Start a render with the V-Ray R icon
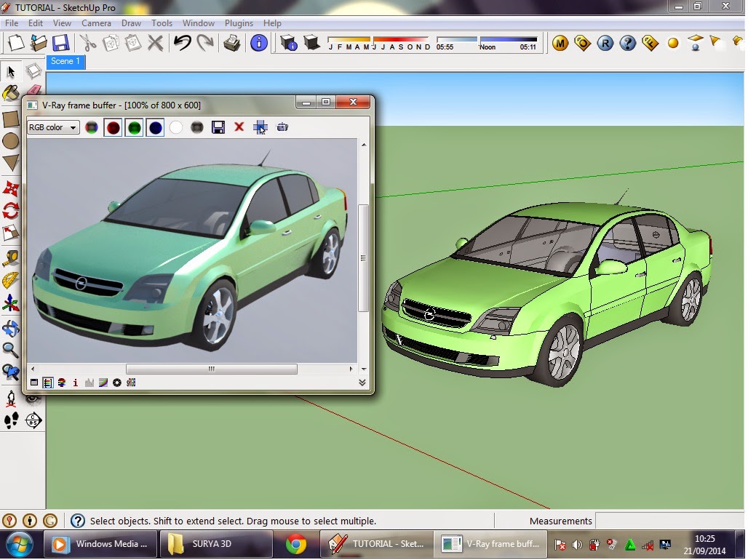 pos(605,44)
